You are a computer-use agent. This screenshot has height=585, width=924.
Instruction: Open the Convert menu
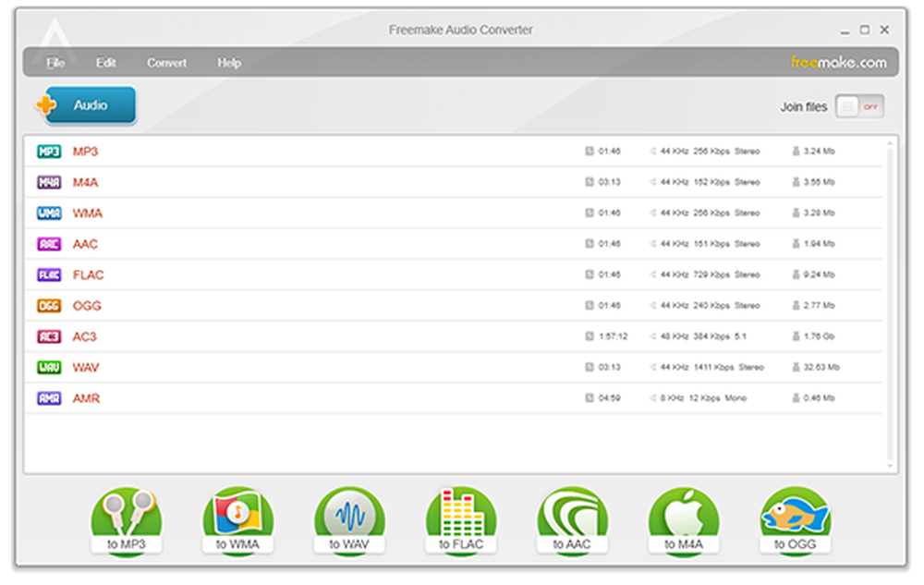click(166, 63)
